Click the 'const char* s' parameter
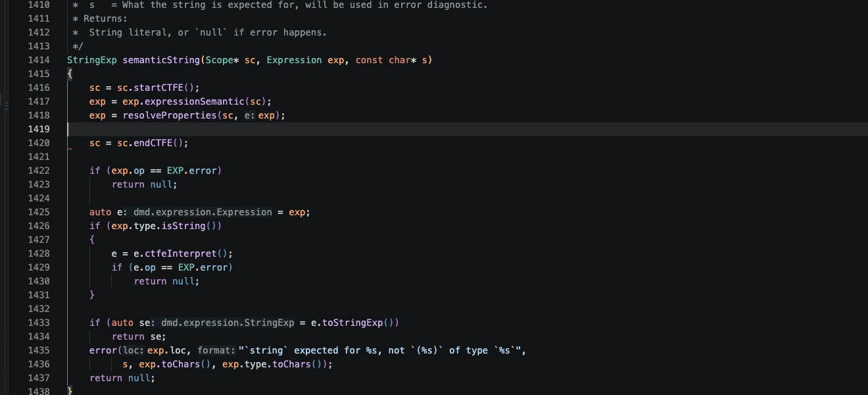868x395 pixels. 391,60
